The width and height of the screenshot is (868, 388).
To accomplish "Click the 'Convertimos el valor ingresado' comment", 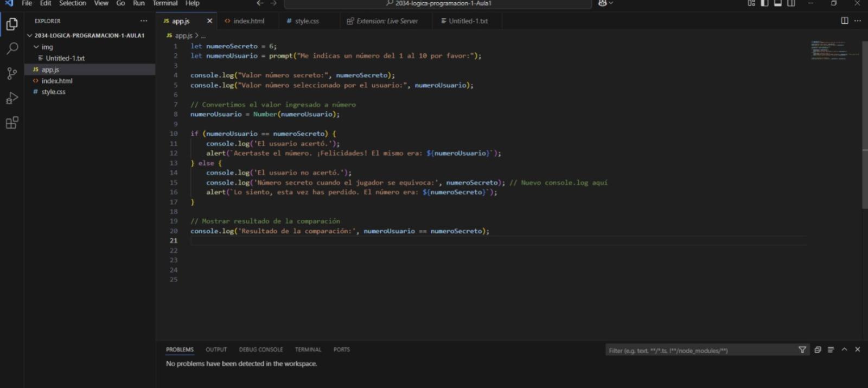I will tap(273, 104).
